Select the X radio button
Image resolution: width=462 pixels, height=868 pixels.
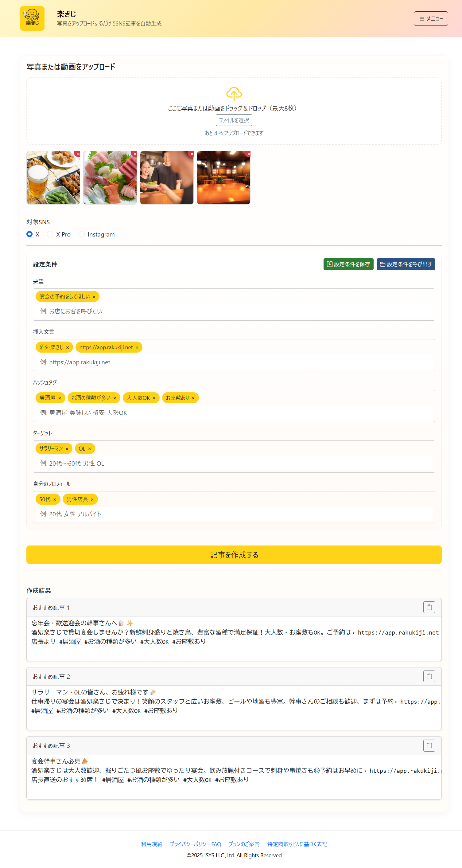[30, 234]
